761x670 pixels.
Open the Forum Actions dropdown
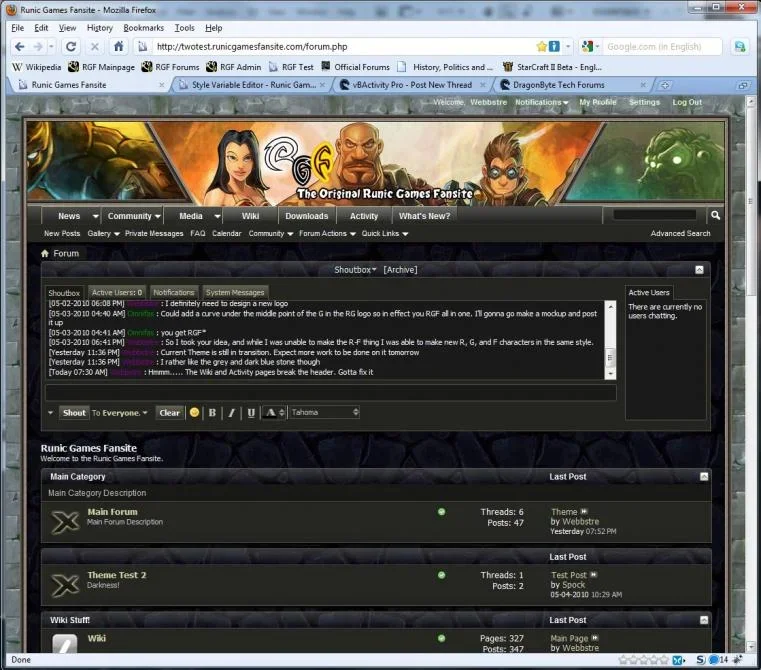pos(327,234)
